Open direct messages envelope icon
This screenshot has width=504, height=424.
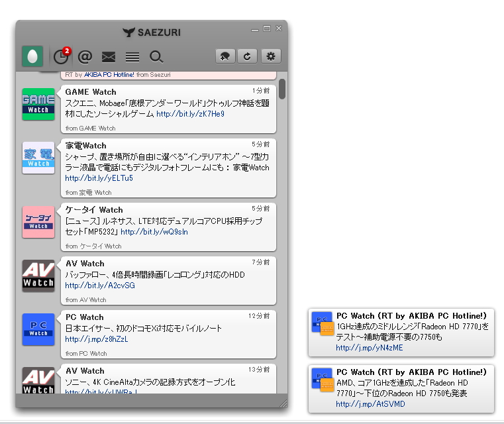pyautogui.click(x=109, y=57)
